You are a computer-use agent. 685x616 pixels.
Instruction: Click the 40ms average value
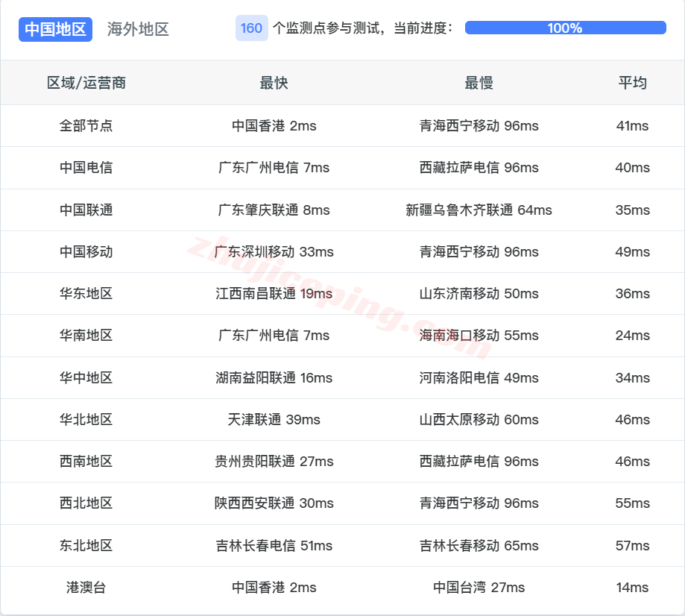tap(632, 168)
